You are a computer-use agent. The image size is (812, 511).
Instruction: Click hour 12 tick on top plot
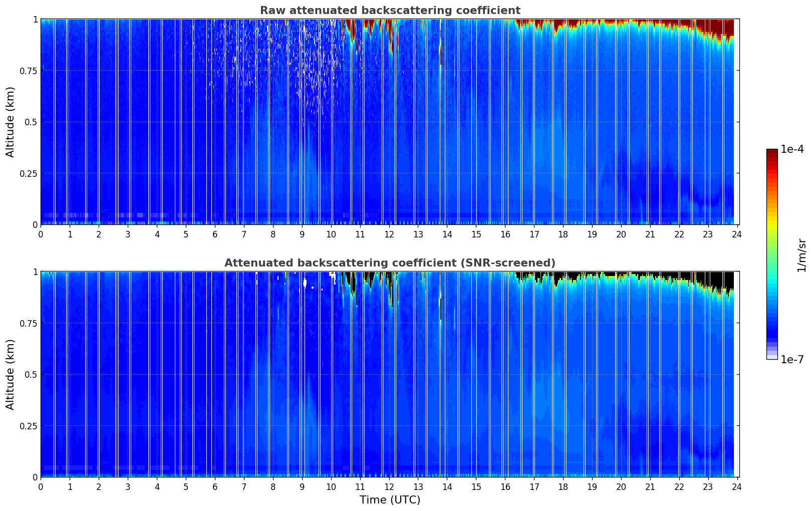tap(389, 234)
